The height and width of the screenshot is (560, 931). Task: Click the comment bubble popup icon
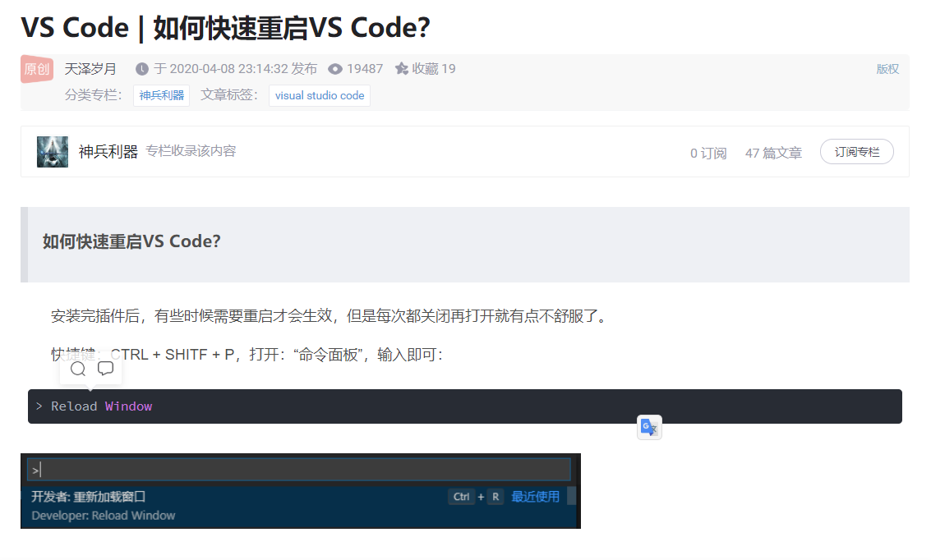(x=106, y=369)
